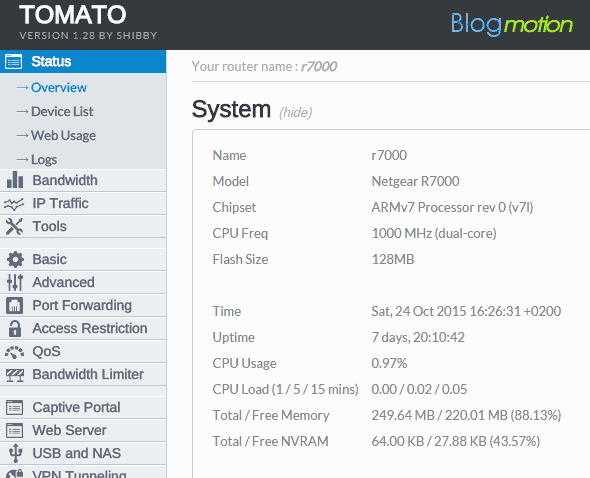This screenshot has height=478, width=590.
Task: Click the Web Server window icon
Action: [15, 431]
